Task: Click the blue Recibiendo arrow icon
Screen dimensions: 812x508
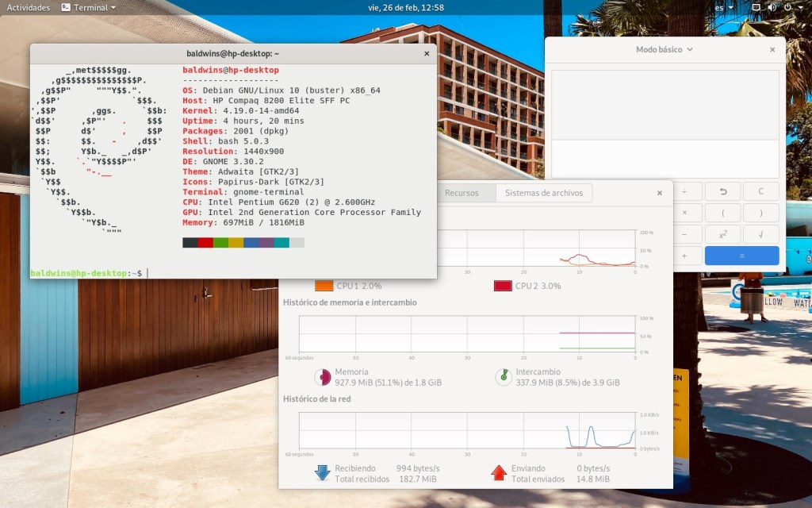Action: 322,473
